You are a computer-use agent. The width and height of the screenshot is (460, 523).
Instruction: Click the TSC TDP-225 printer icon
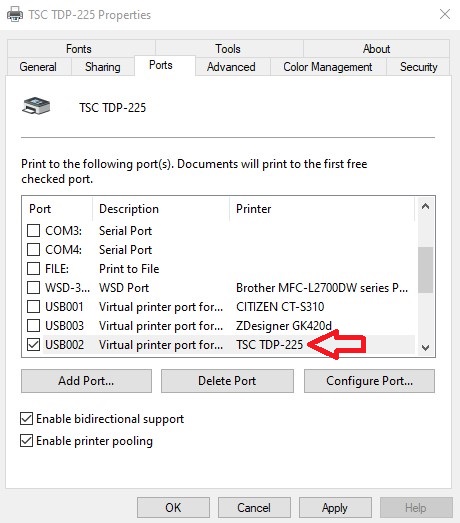(x=36, y=106)
